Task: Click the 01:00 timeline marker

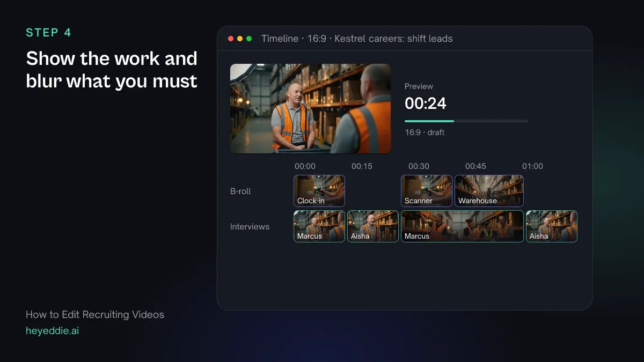Action: point(532,166)
